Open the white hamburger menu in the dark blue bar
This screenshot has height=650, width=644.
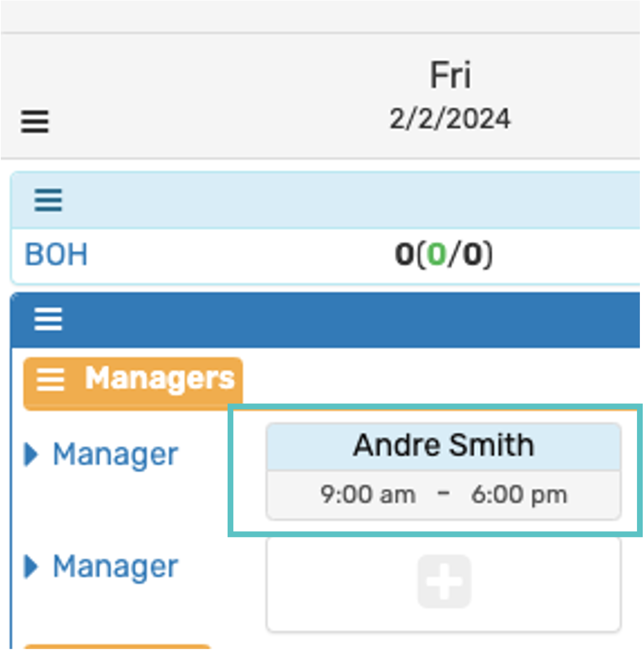(x=48, y=319)
